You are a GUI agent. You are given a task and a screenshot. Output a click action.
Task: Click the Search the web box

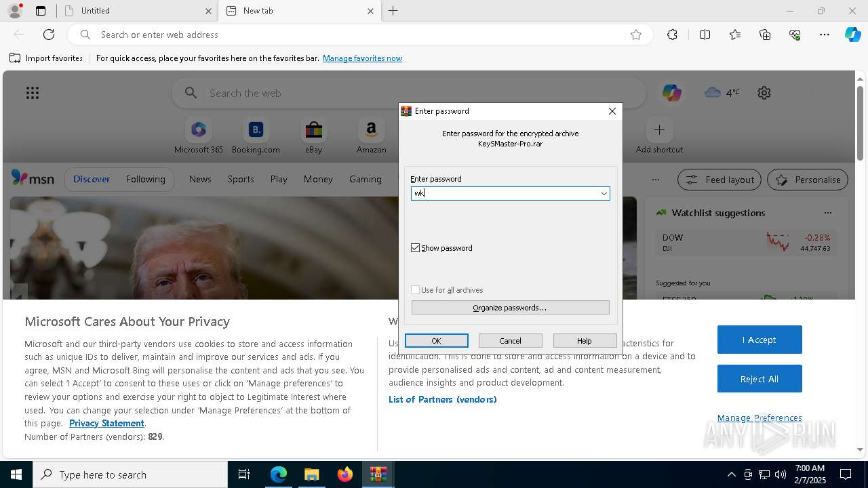(409, 93)
